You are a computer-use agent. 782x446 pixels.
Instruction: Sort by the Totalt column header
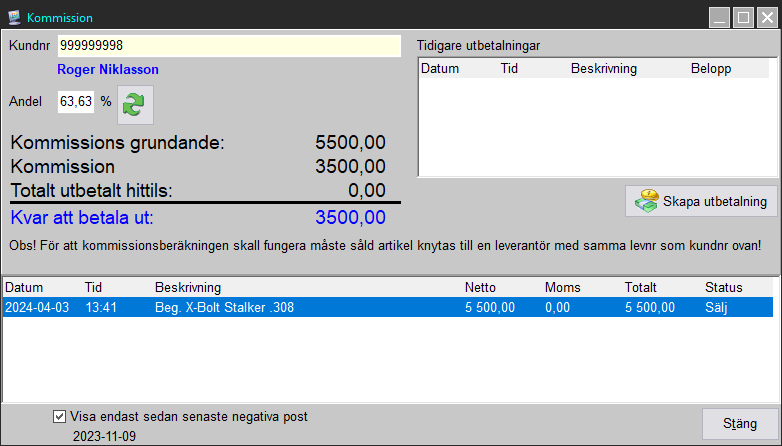click(x=641, y=288)
